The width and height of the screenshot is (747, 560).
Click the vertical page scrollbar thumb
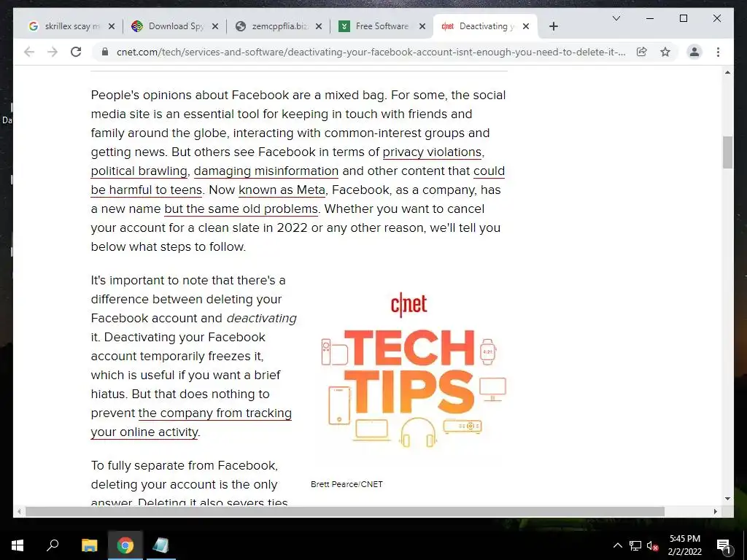tap(727, 152)
